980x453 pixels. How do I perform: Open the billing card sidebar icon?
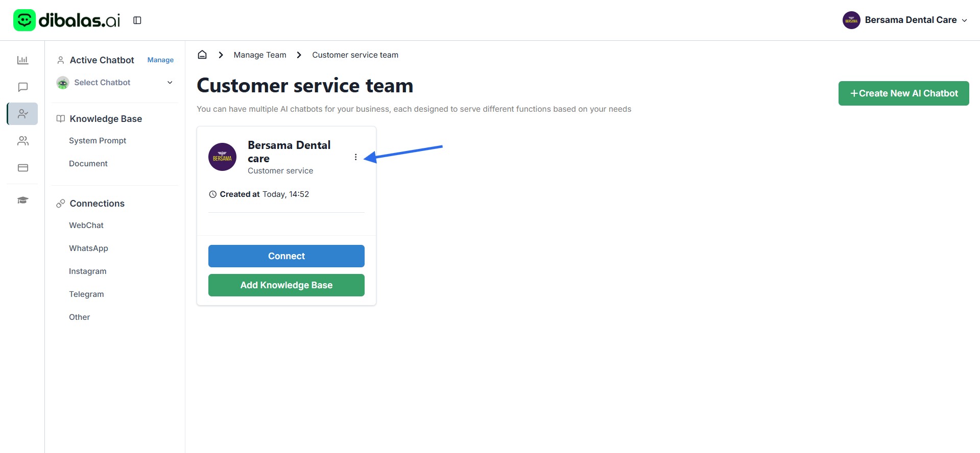[x=22, y=168]
